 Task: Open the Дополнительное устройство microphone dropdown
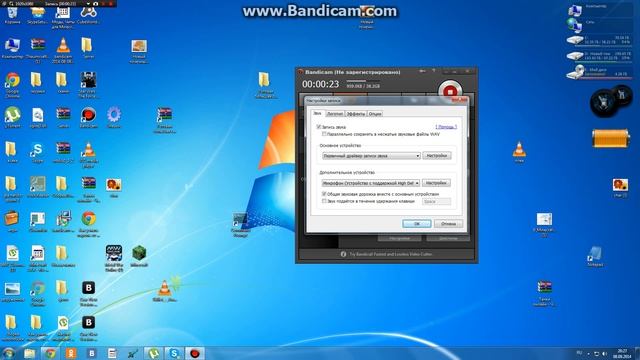[371, 183]
